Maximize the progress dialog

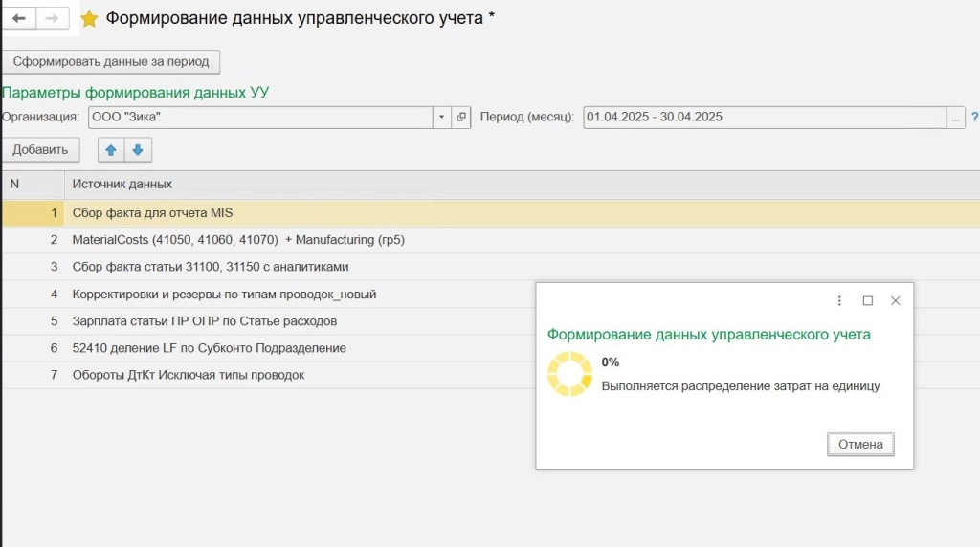pyautogui.click(x=867, y=301)
